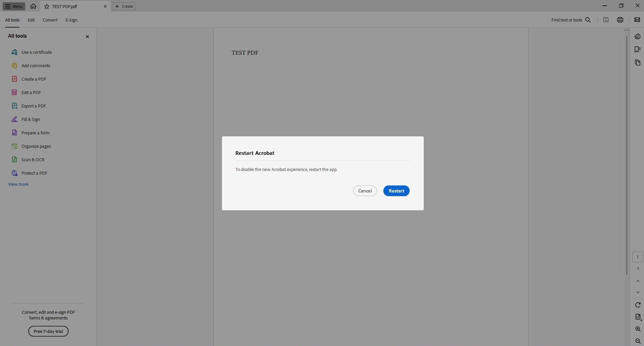Select the Edit a PDF tool
Viewport: 644px width, 346px height.
tap(27, 92)
